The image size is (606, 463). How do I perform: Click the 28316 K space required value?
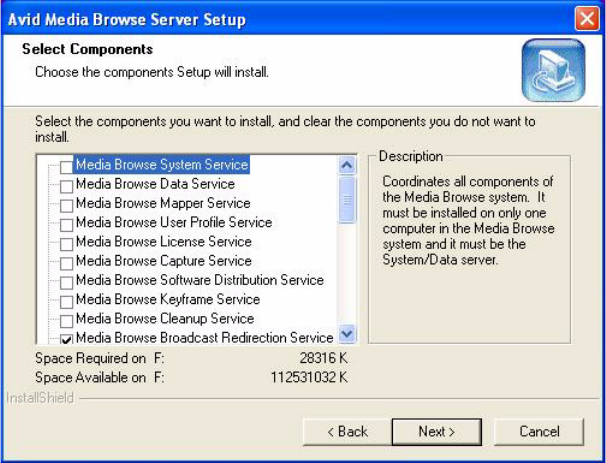coord(323,358)
